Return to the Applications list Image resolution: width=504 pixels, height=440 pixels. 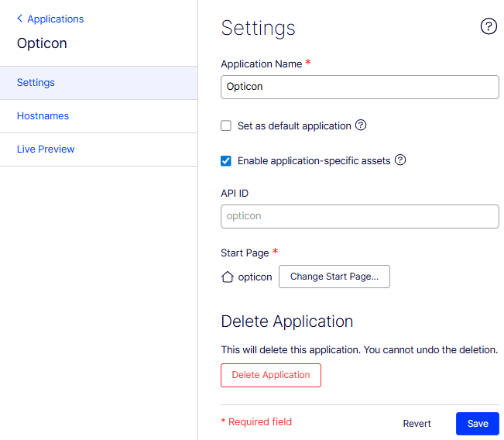(55, 19)
